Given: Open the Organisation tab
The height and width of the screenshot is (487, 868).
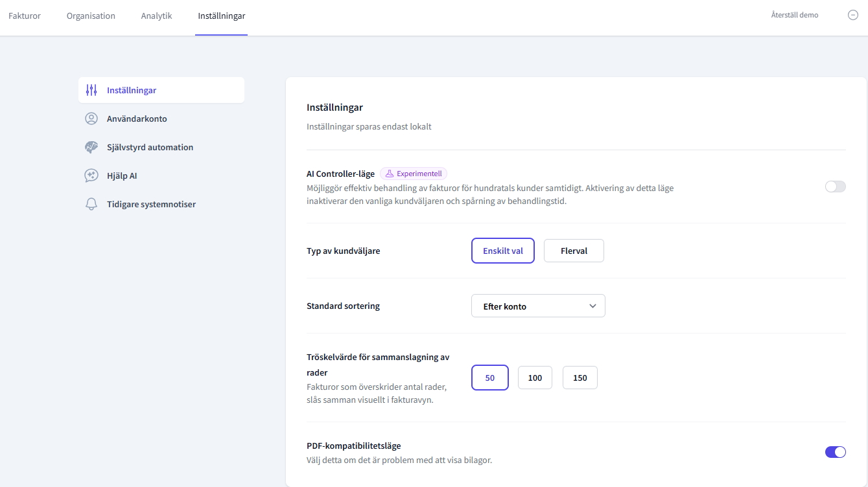Looking at the screenshot, I should click(x=91, y=16).
